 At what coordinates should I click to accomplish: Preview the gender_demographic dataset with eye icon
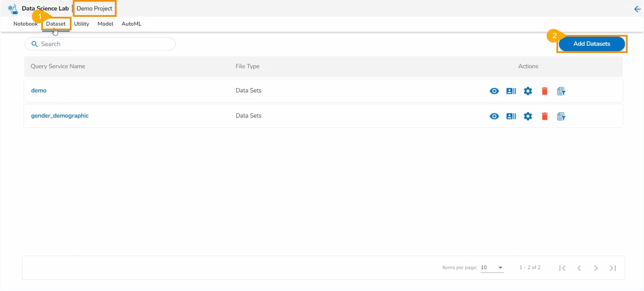tap(494, 116)
